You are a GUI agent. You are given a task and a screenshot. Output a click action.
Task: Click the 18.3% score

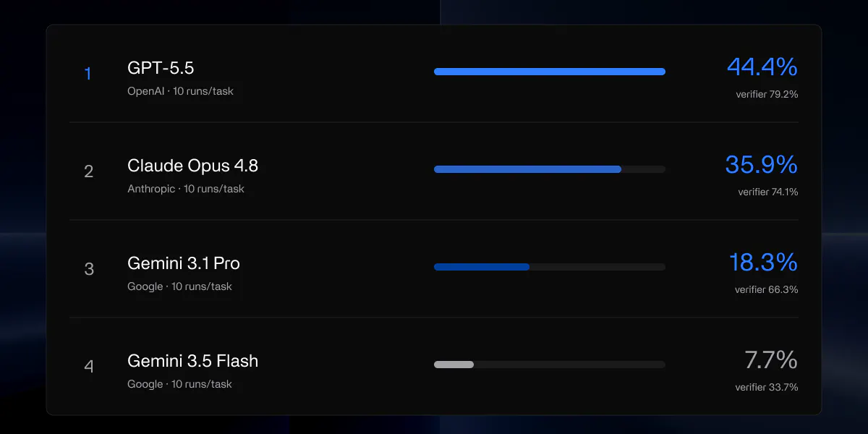[764, 263]
